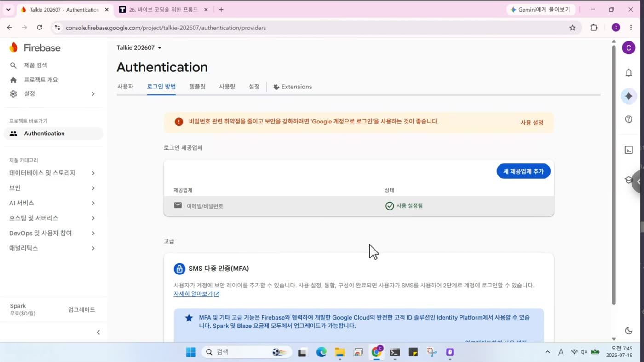
Task: Click the Firebase logo
Action: (x=35, y=47)
